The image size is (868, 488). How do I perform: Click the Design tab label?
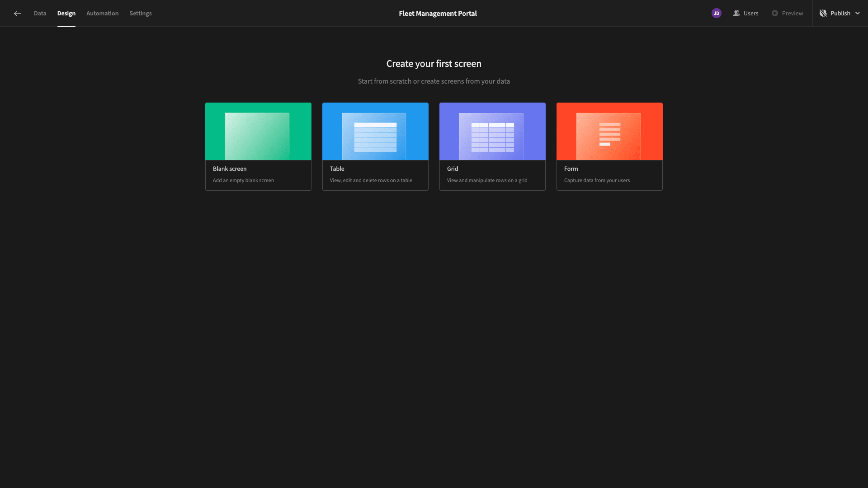tap(66, 13)
